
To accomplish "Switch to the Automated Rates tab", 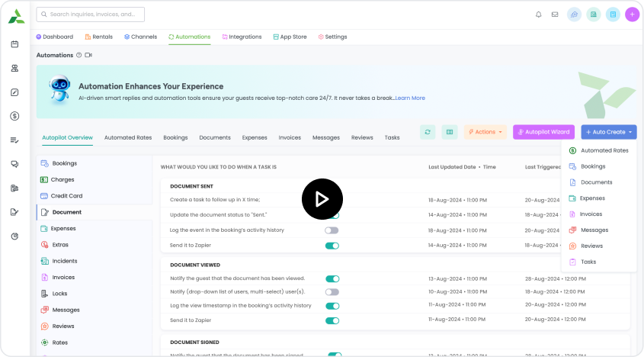I will click(x=128, y=138).
